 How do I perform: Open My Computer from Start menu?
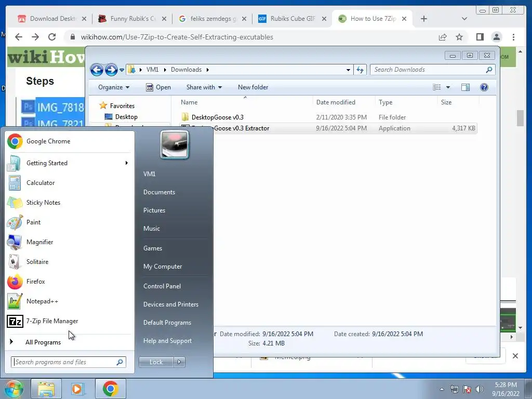[x=163, y=267]
